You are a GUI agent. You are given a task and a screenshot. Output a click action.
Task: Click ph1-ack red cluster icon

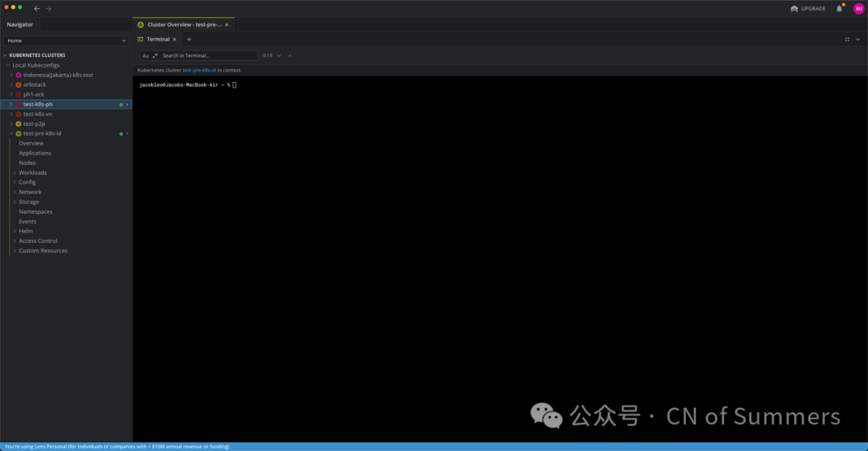(18, 95)
